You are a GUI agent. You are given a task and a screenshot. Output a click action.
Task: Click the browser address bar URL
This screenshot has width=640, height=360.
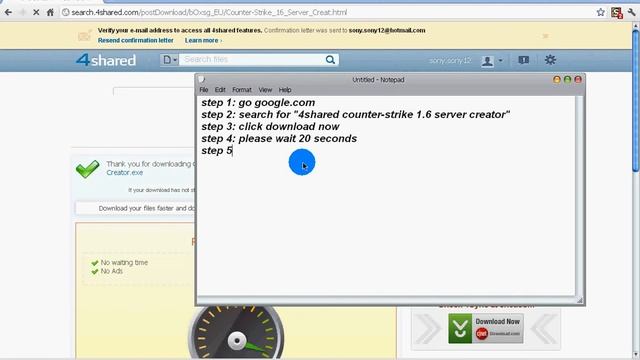coord(209,13)
